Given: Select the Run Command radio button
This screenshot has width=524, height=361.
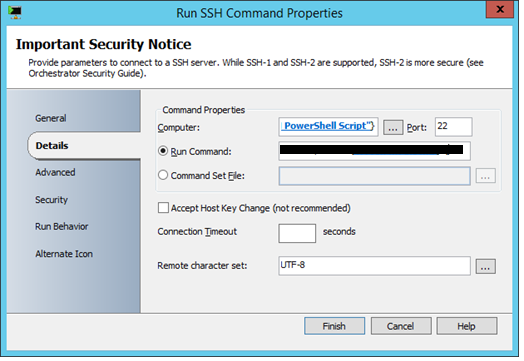Looking at the screenshot, I should click(163, 151).
